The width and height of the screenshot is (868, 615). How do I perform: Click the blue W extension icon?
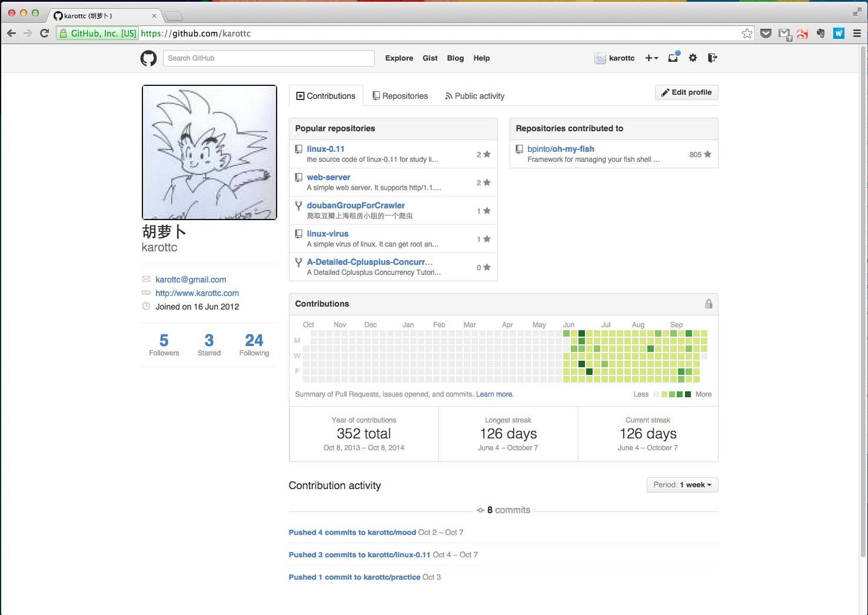click(x=839, y=34)
